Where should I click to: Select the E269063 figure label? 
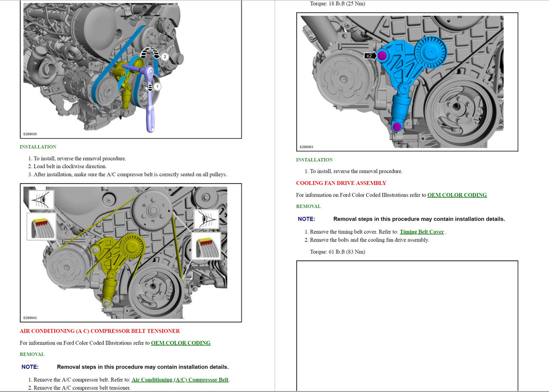click(306, 147)
